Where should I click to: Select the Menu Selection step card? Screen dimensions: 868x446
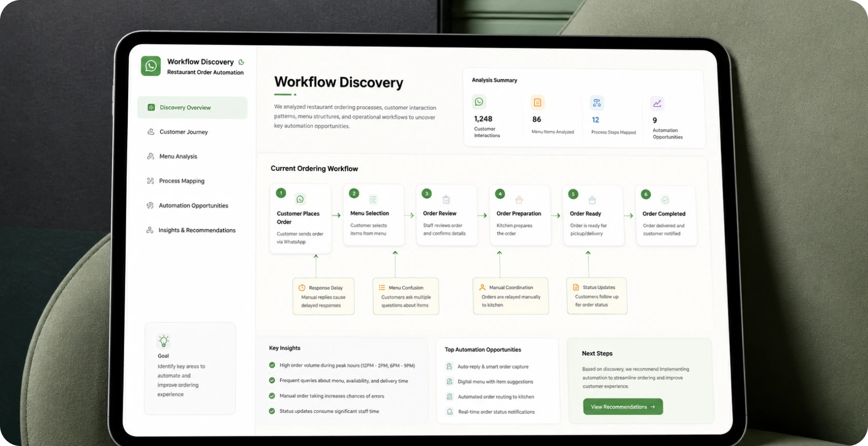coord(374,215)
